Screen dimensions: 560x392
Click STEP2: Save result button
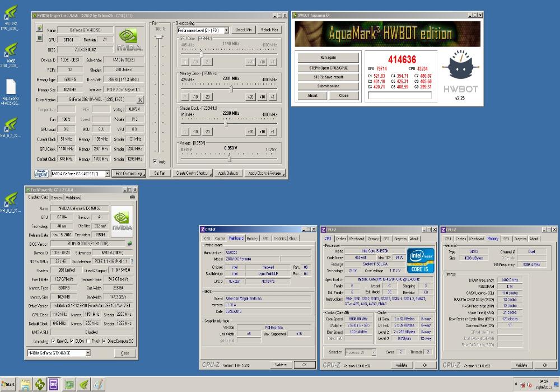click(328, 77)
